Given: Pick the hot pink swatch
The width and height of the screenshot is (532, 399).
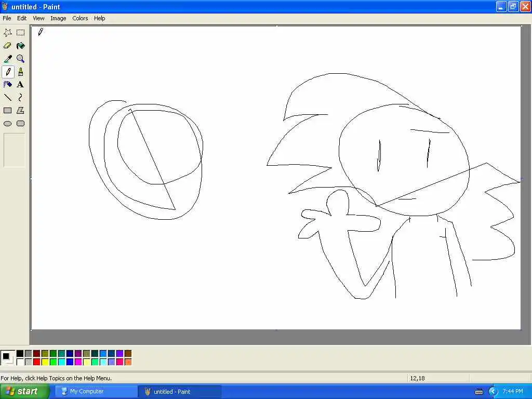Looking at the screenshot, I should coord(119,362).
